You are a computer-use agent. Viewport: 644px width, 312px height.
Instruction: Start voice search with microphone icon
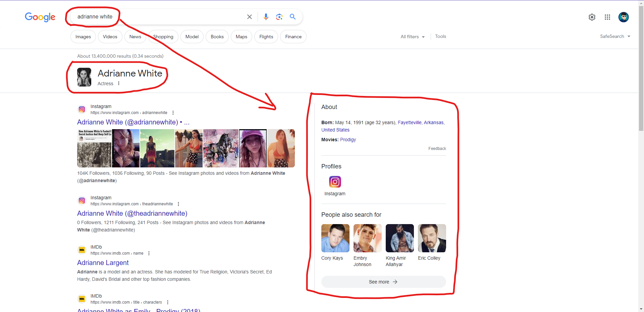click(266, 17)
